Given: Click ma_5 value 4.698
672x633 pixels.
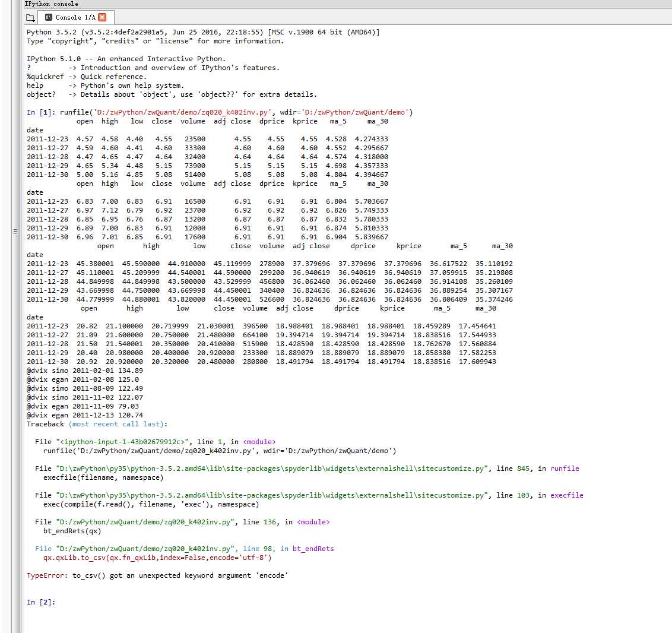Looking at the screenshot, I should pos(336,166).
